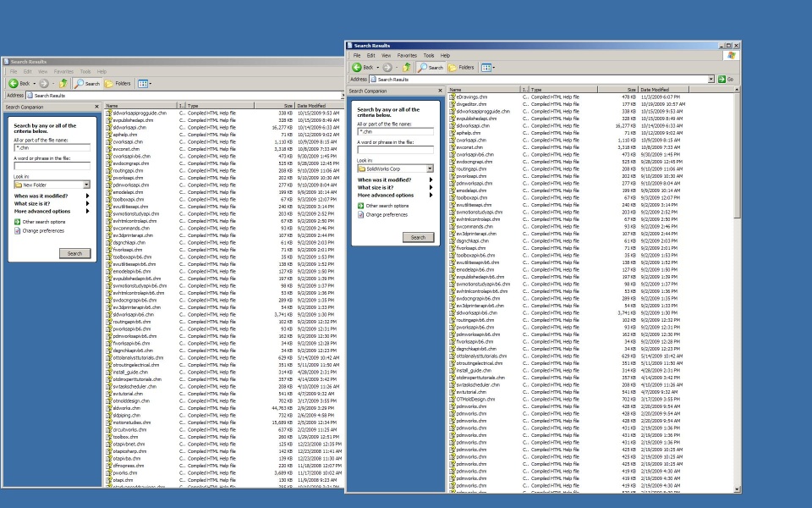Go up one level in the left window
This screenshot has height=508, width=812.
coord(63,84)
